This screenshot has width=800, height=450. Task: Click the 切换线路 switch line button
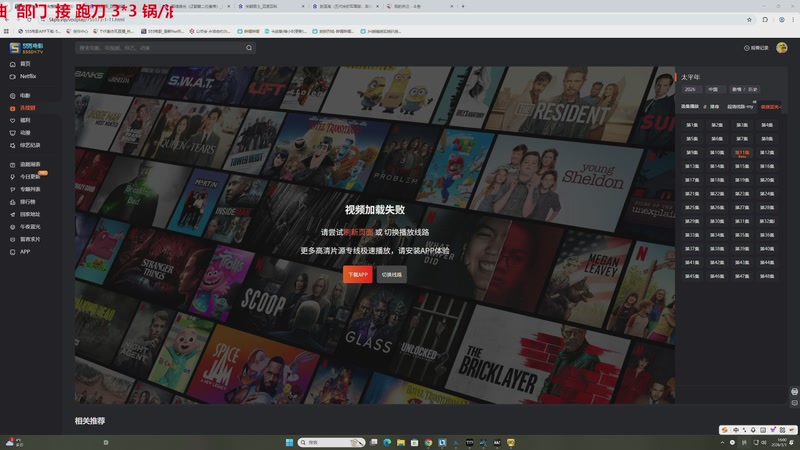point(391,274)
